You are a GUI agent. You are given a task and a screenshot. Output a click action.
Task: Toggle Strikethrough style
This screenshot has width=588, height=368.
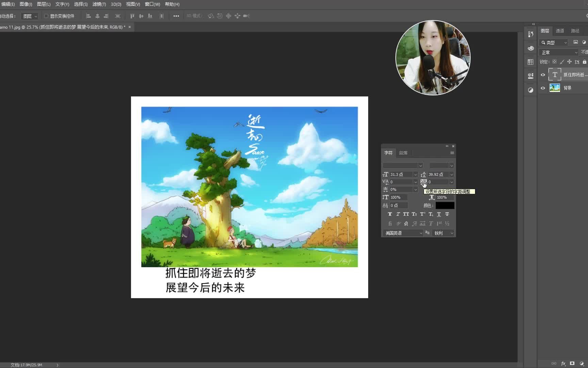(x=447, y=214)
